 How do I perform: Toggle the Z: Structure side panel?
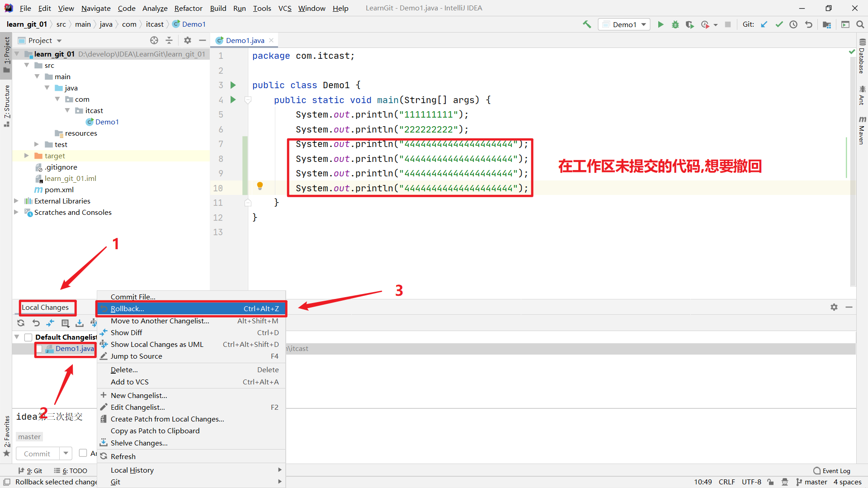click(6, 105)
